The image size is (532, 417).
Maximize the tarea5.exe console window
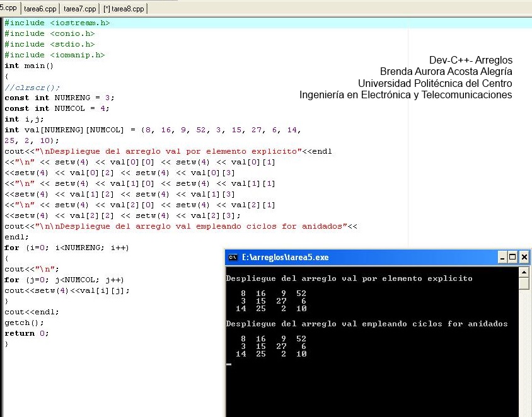513,257
